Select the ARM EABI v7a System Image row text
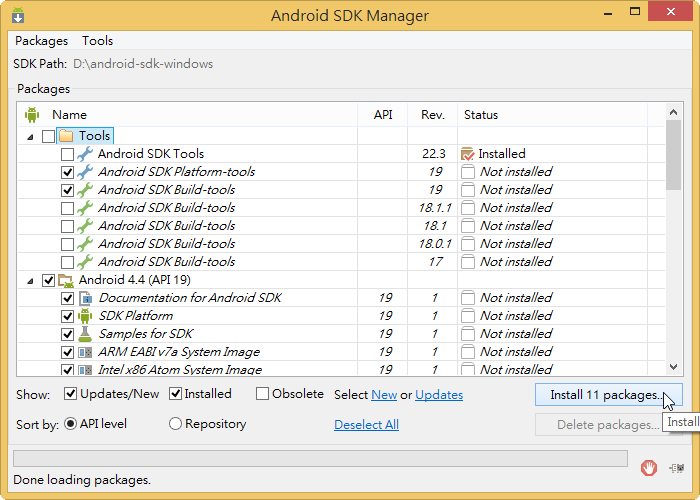 point(179,352)
